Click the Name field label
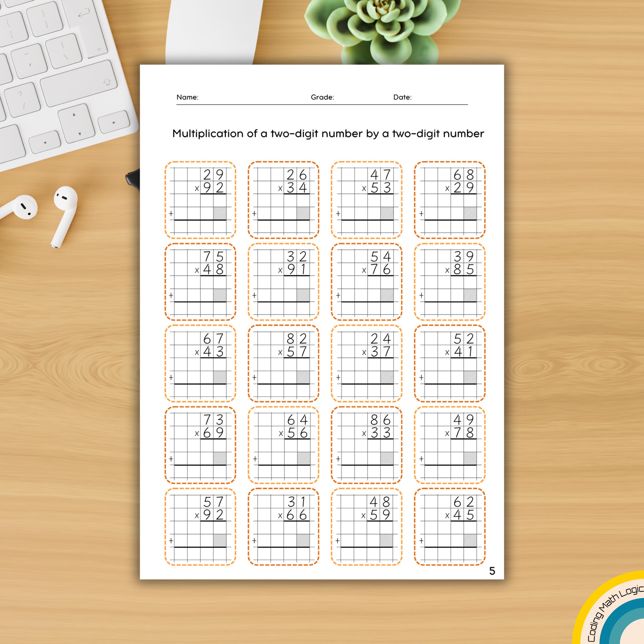644x644 pixels. tap(187, 97)
